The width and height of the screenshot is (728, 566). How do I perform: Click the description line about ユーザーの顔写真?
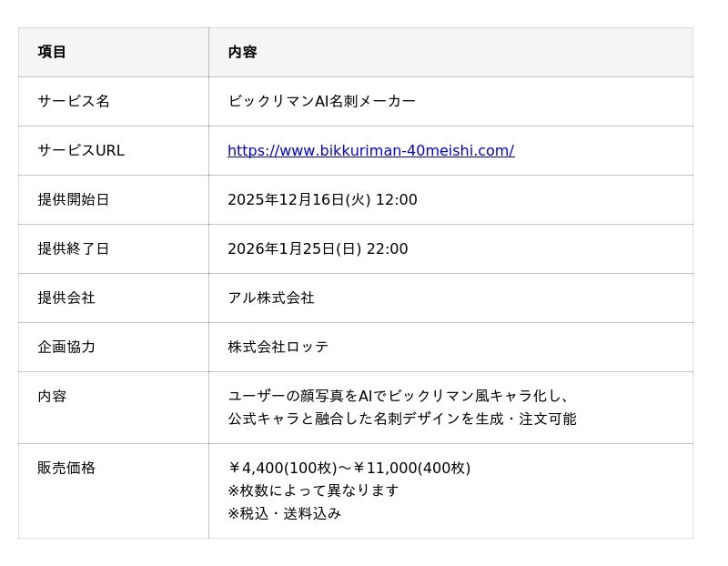[x=399, y=396]
